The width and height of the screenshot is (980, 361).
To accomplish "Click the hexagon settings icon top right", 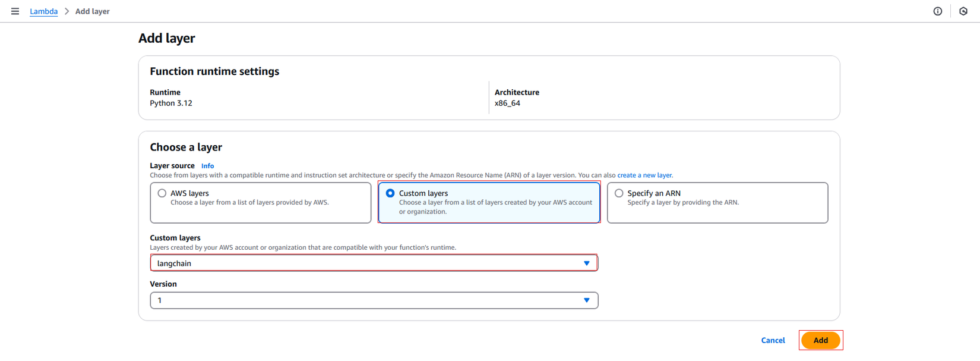I will [963, 11].
